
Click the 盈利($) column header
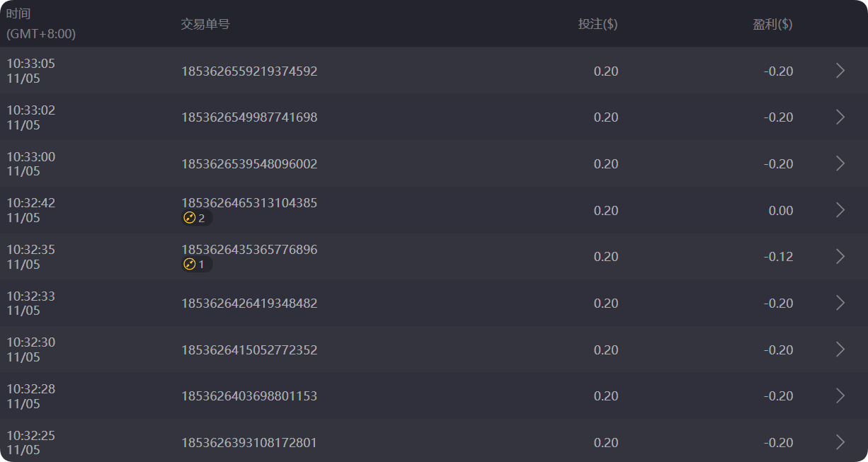(x=772, y=24)
